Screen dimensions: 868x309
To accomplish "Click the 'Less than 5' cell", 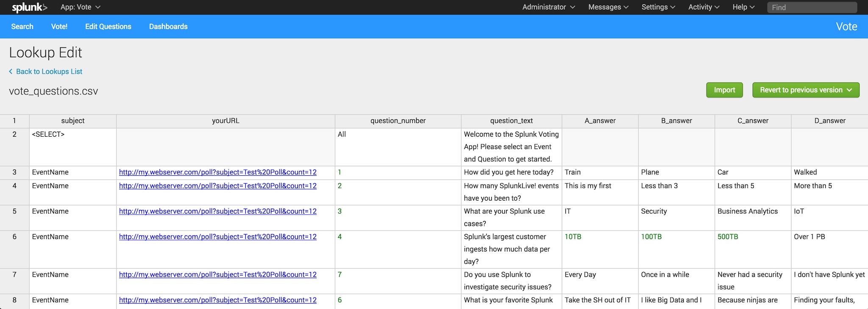I will pyautogui.click(x=753, y=192).
